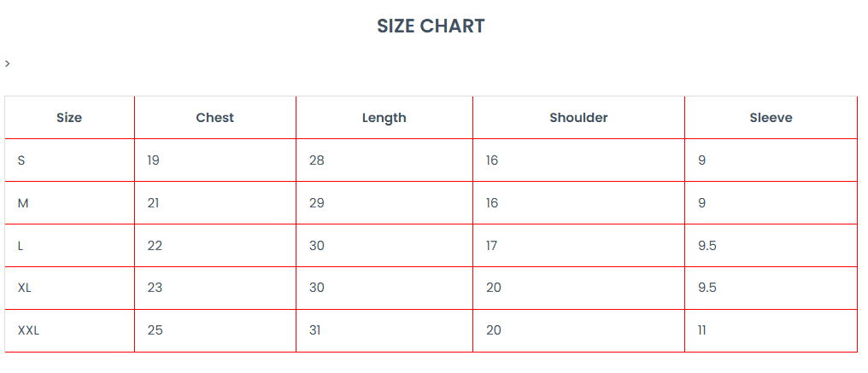Viewport: 868px width, 373px height.
Task: Select sleeve value 11 for size XXL
Action: click(x=702, y=330)
